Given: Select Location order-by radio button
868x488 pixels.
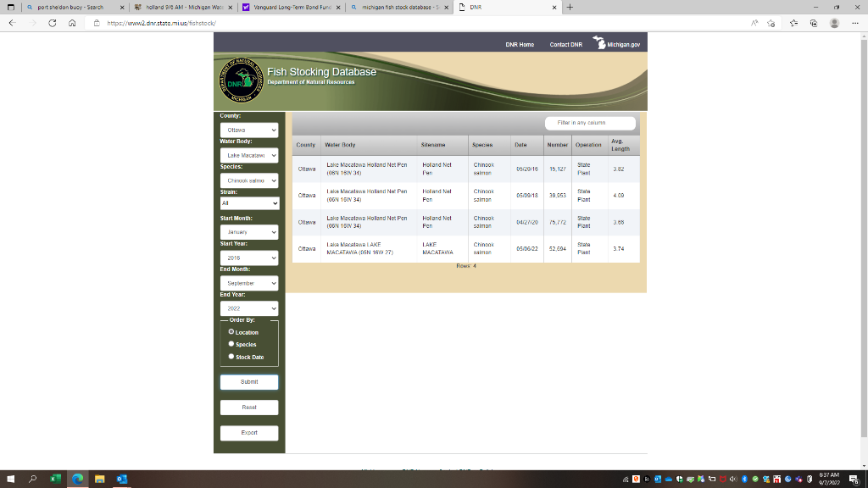Looking at the screenshot, I should pos(231,332).
